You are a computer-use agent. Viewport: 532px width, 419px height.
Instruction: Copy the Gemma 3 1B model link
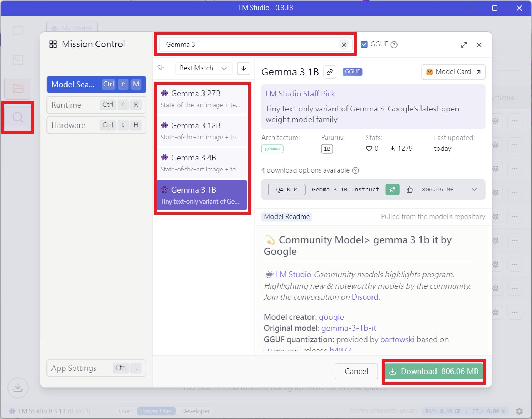330,72
